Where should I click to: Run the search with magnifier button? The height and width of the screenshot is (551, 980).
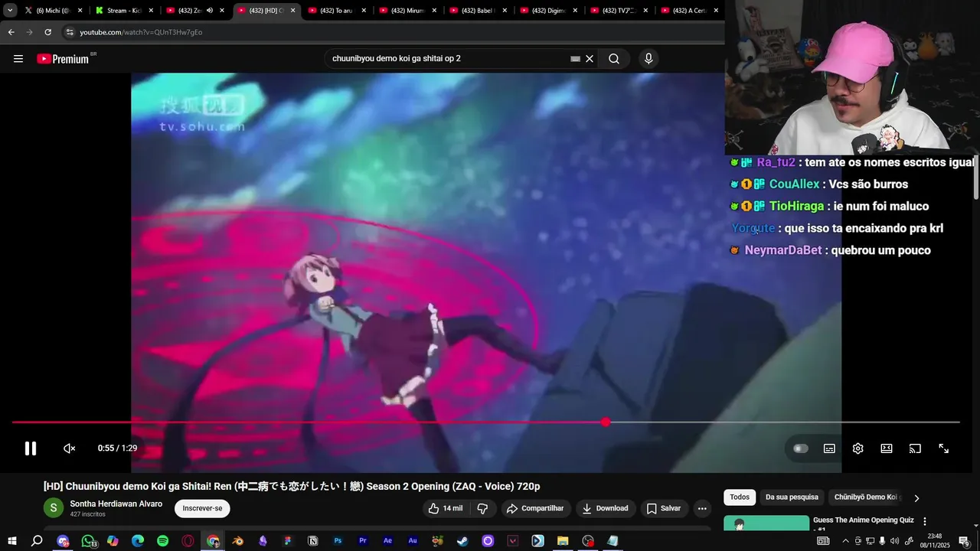point(614,59)
